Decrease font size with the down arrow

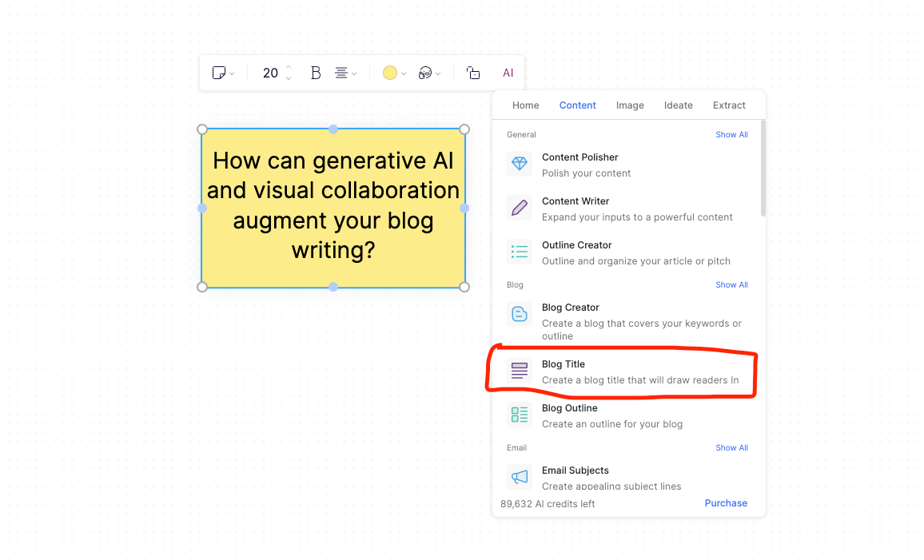click(289, 78)
